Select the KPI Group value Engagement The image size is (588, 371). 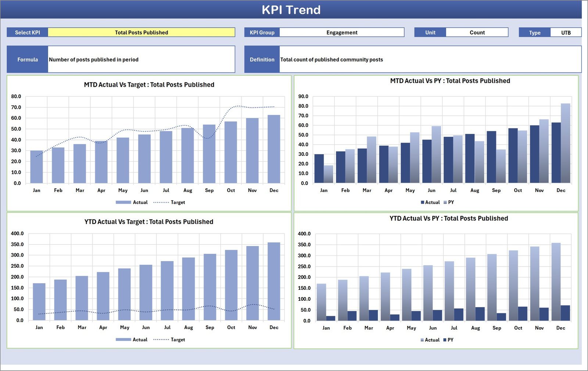tap(342, 32)
